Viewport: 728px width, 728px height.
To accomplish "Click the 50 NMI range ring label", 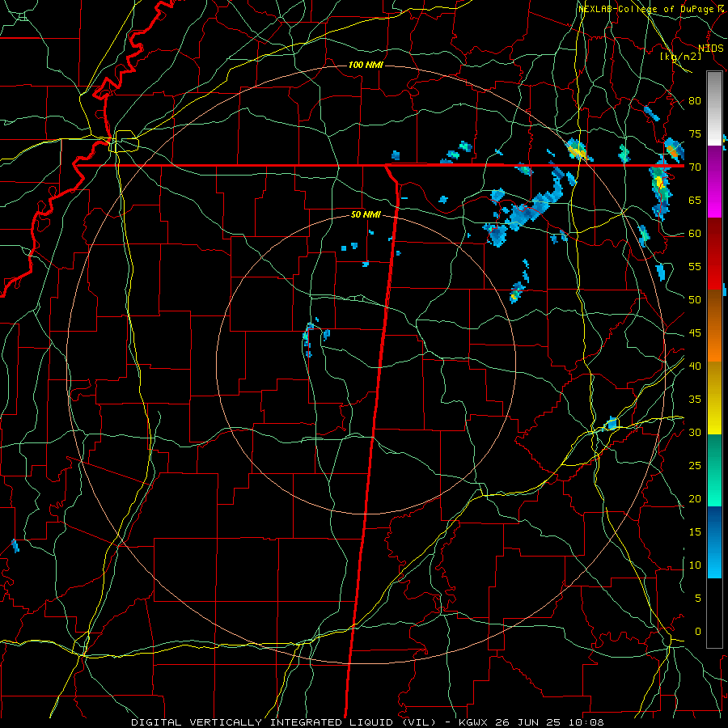I will [x=366, y=214].
